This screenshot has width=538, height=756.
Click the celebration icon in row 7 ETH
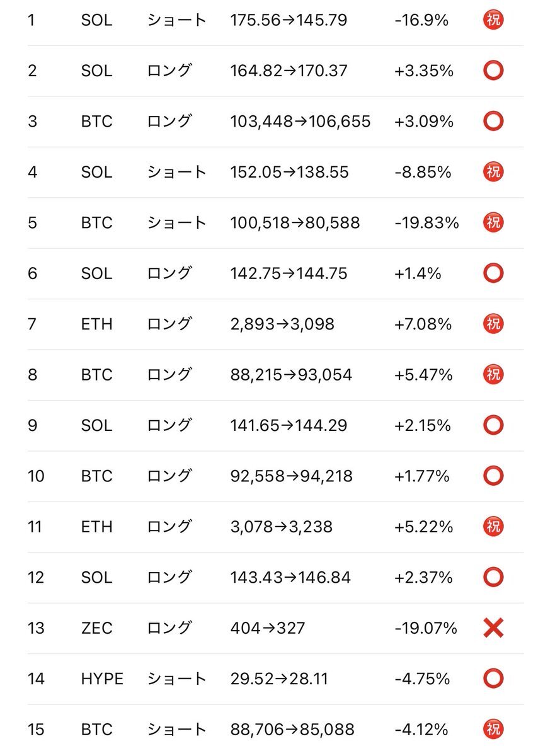(x=493, y=324)
